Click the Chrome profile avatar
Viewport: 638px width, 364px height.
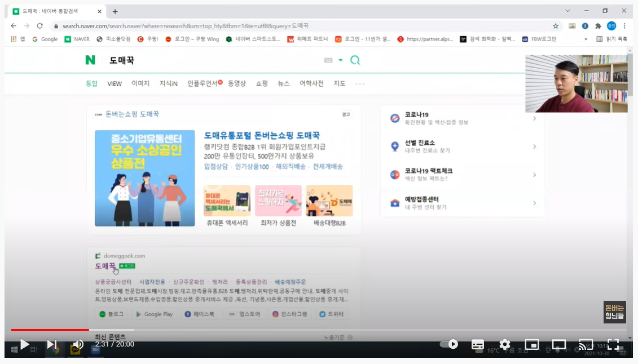coord(611,26)
